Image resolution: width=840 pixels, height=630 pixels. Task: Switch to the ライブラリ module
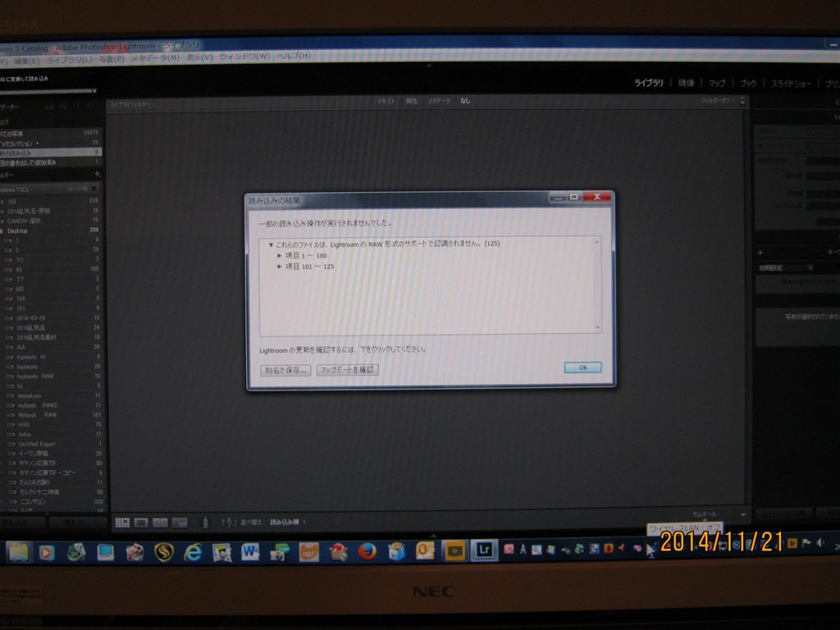(x=649, y=83)
